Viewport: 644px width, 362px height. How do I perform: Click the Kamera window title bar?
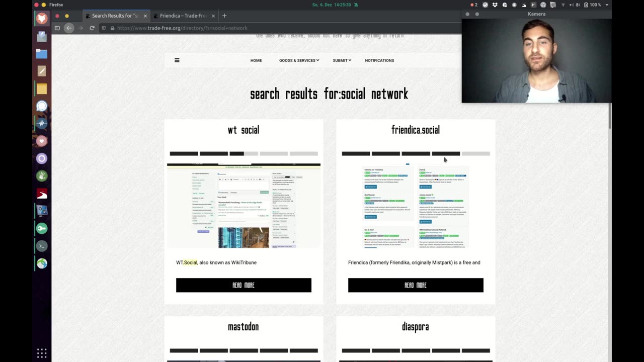pyautogui.click(x=536, y=14)
